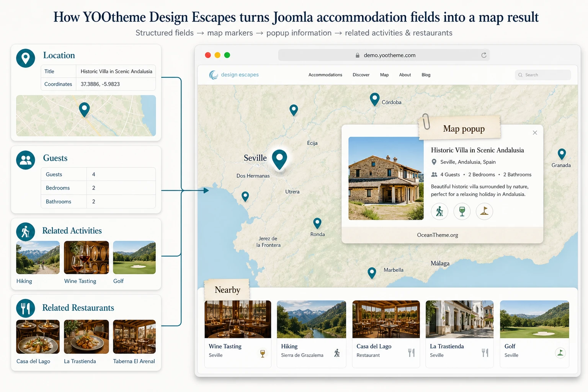Click cutlery icon on Casa del Lago card
Image resolution: width=588 pixels, height=392 pixels.
click(412, 353)
